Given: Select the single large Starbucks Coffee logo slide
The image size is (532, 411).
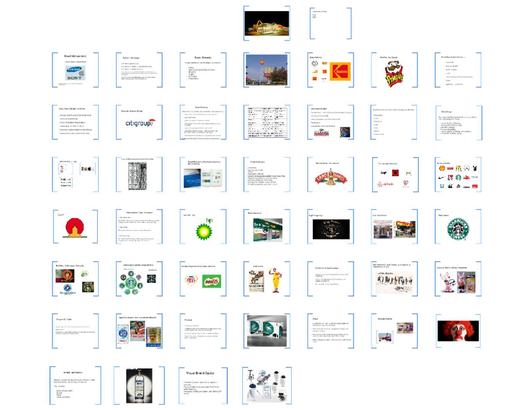Looking at the screenshot, I should (458, 227).
